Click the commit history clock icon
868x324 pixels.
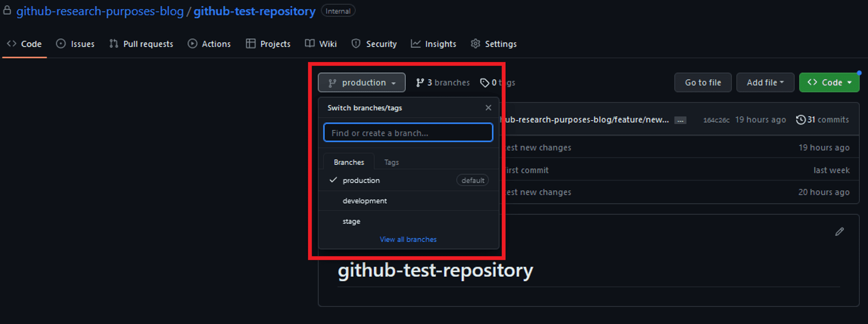[x=800, y=120]
